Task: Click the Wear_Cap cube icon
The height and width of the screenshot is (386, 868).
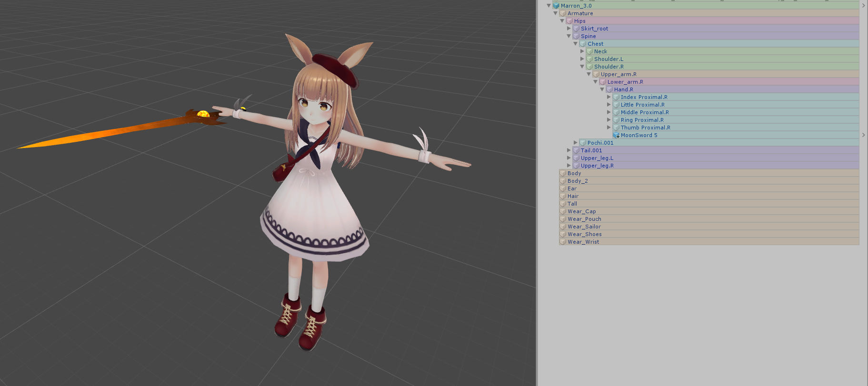Action: tap(563, 211)
